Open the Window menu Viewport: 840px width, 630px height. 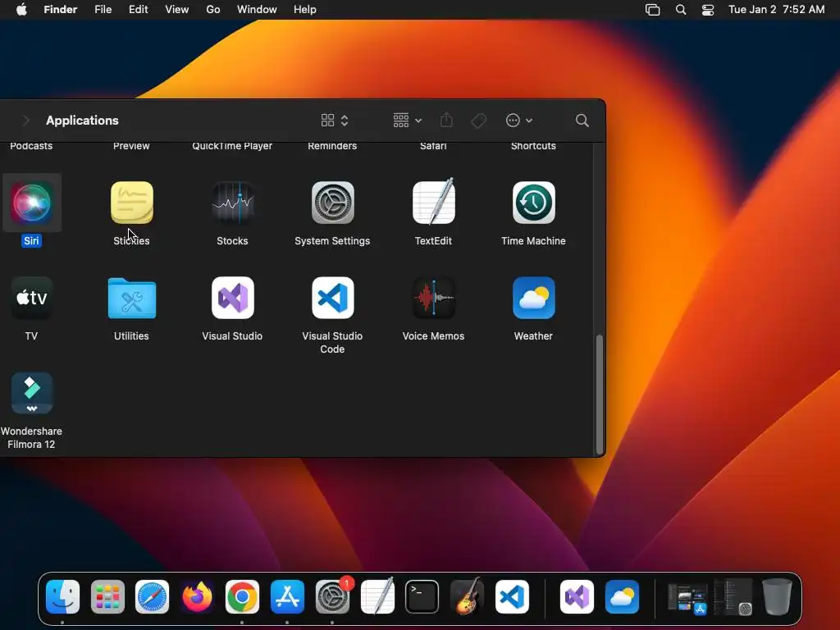click(257, 10)
